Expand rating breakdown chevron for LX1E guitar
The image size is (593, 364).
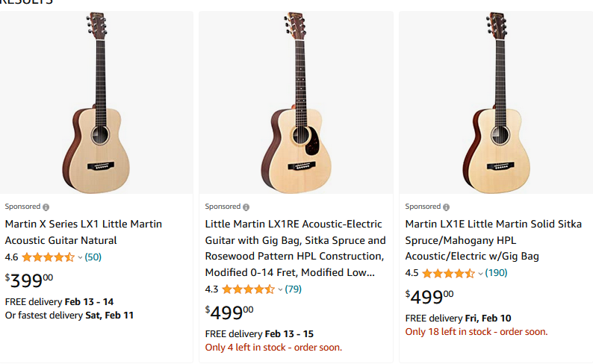480,273
